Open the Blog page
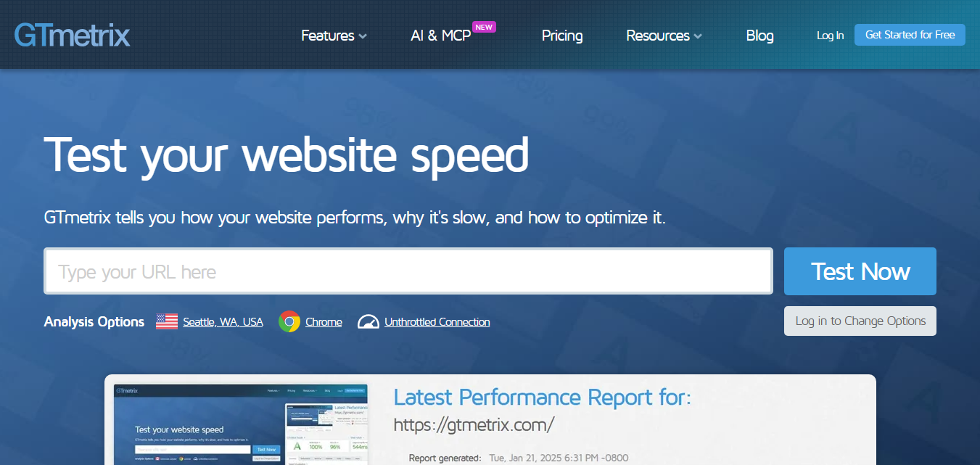This screenshot has height=465, width=980. pyautogui.click(x=759, y=36)
